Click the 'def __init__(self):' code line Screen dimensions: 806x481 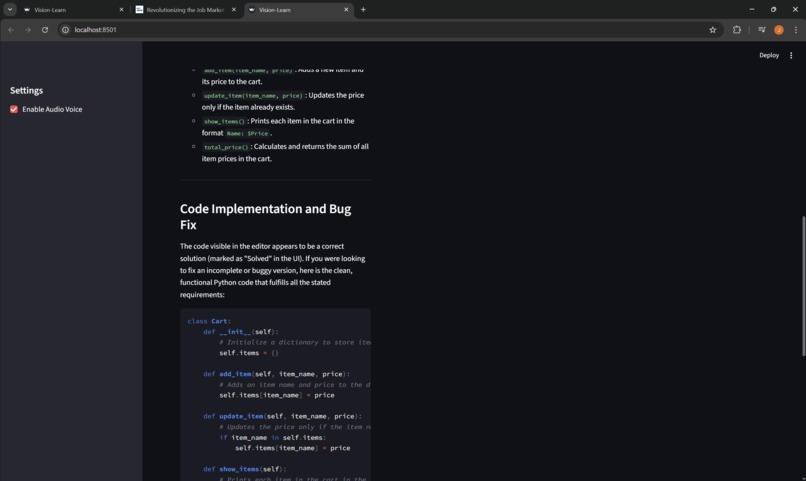click(x=241, y=332)
